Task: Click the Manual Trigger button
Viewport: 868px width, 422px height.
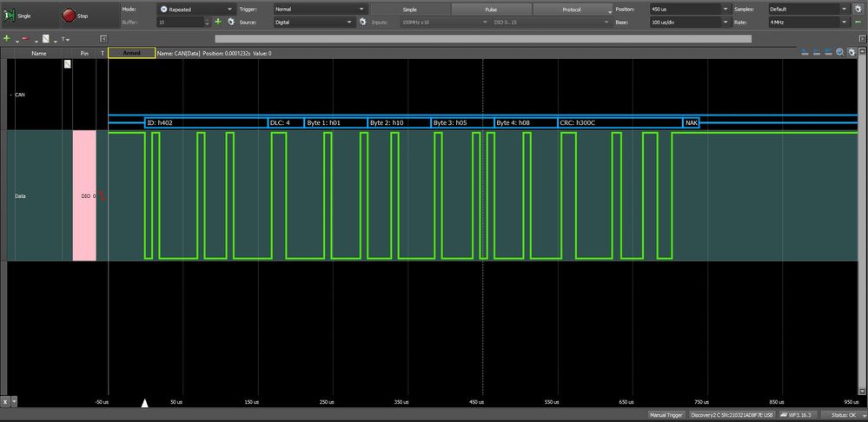Action: point(667,415)
